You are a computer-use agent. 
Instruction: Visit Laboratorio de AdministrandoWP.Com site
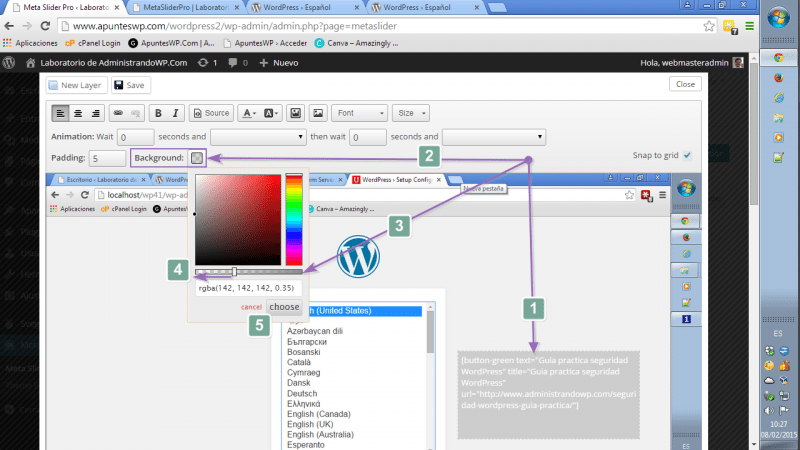click(106, 63)
